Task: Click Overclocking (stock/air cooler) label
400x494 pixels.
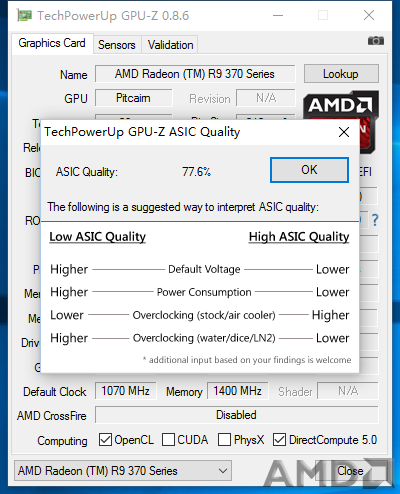Action: (x=204, y=315)
